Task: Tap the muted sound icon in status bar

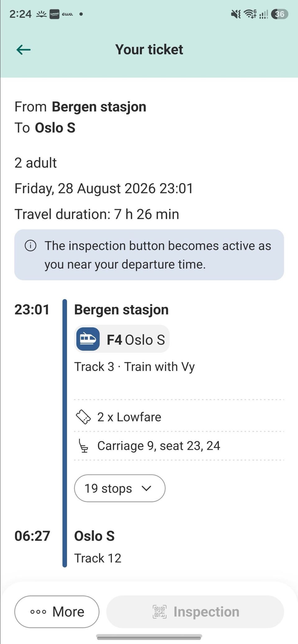Action: pos(236,14)
